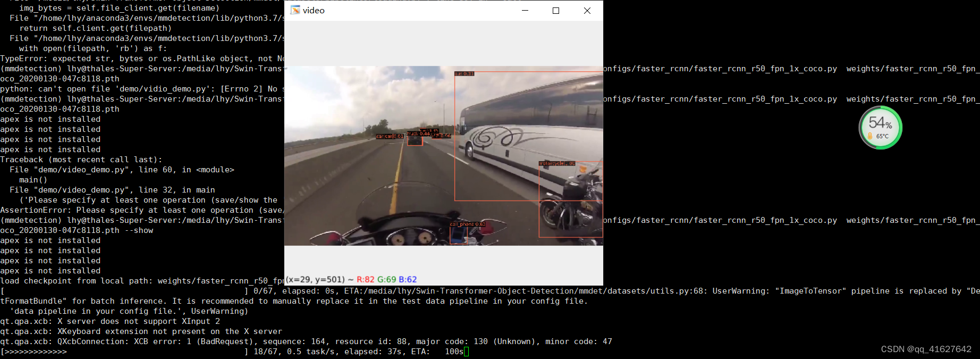The height and width of the screenshot is (359, 980).
Task: Click the terminal line ending with '--show'
Action: (77, 230)
